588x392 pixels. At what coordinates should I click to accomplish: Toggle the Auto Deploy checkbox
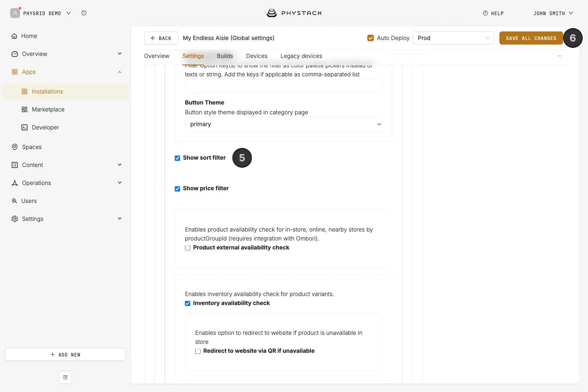pyautogui.click(x=371, y=38)
